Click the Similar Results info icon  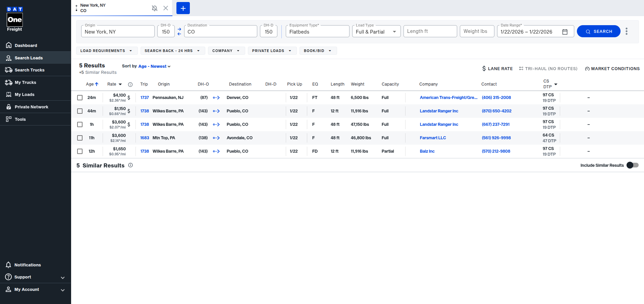[130, 165]
